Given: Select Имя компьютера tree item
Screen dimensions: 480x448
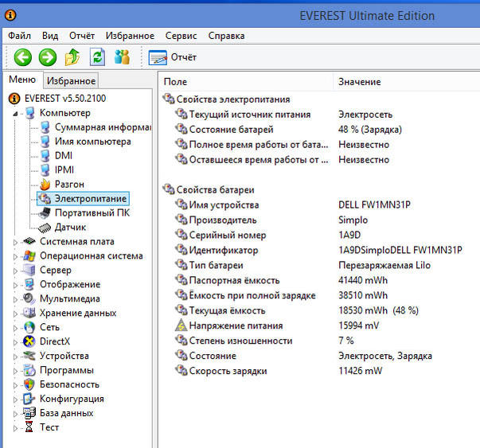Looking at the screenshot, I should coord(93,142).
